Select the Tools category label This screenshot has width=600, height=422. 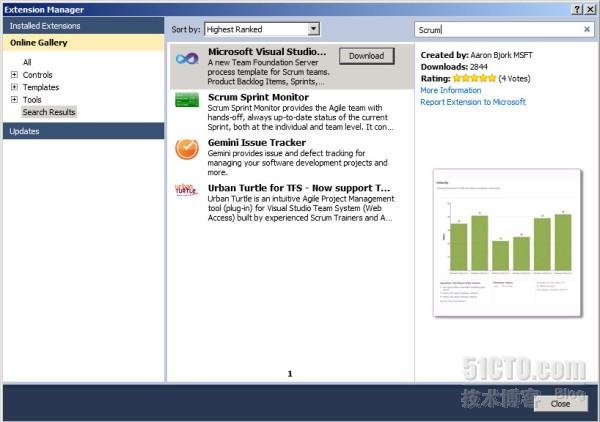point(32,100)
